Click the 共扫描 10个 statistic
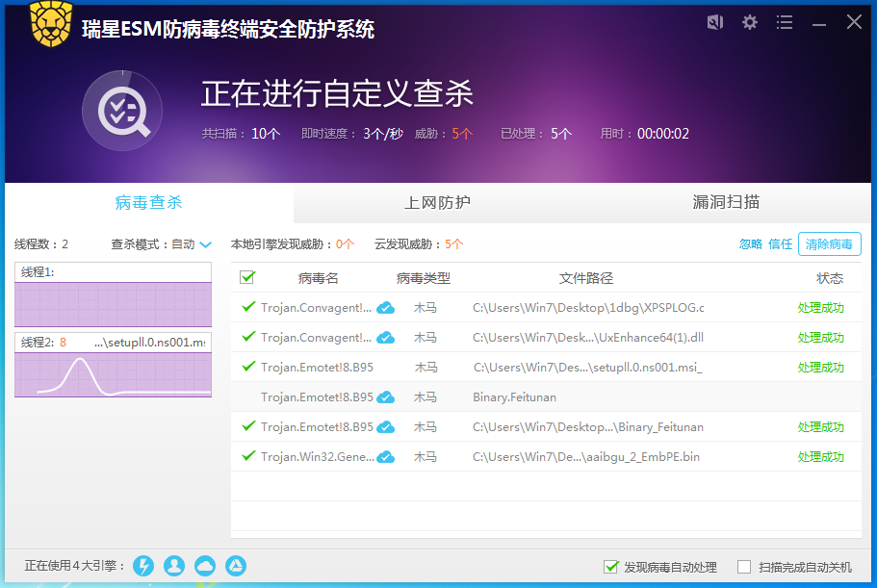This screenshot has height=588, width=877. 241,134
